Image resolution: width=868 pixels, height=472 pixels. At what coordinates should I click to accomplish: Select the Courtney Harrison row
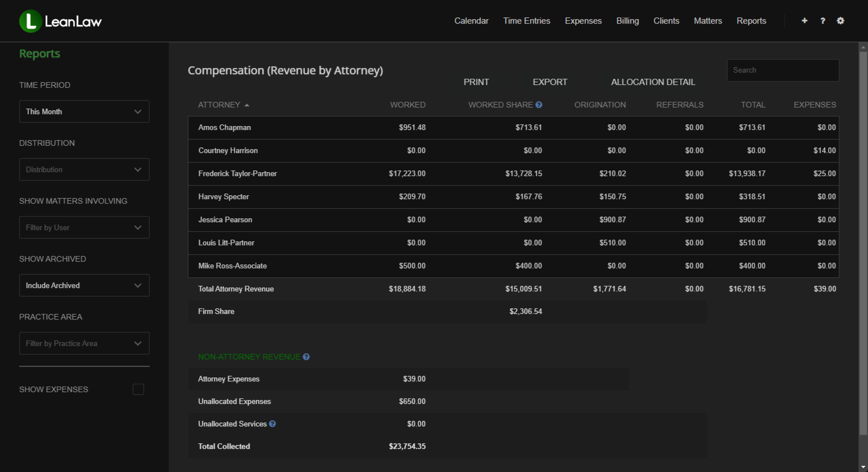point(513,151)
